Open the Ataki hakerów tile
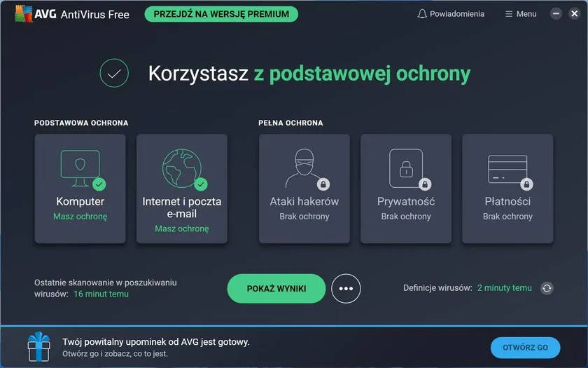Viewport: 588px width, 368px height. (304, 189)
